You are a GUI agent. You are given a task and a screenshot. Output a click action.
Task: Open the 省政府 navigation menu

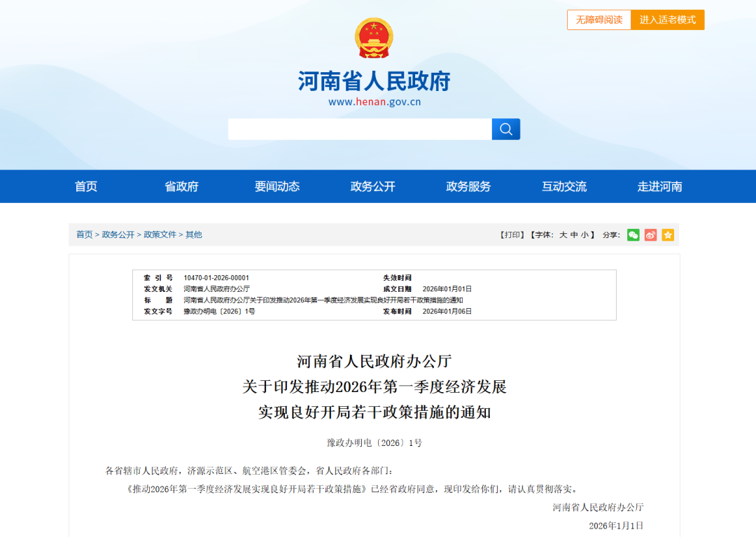181,186
